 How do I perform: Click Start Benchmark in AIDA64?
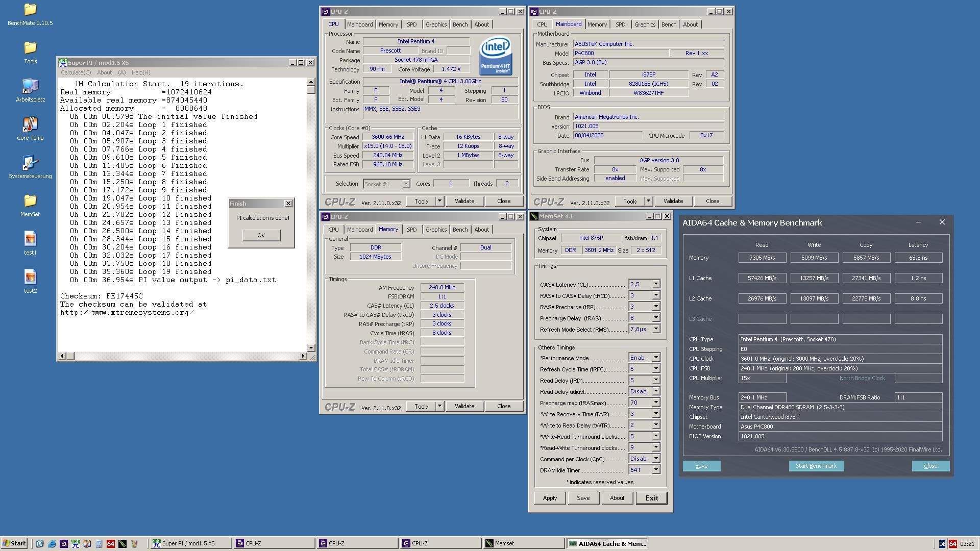(x=816, y=466)
